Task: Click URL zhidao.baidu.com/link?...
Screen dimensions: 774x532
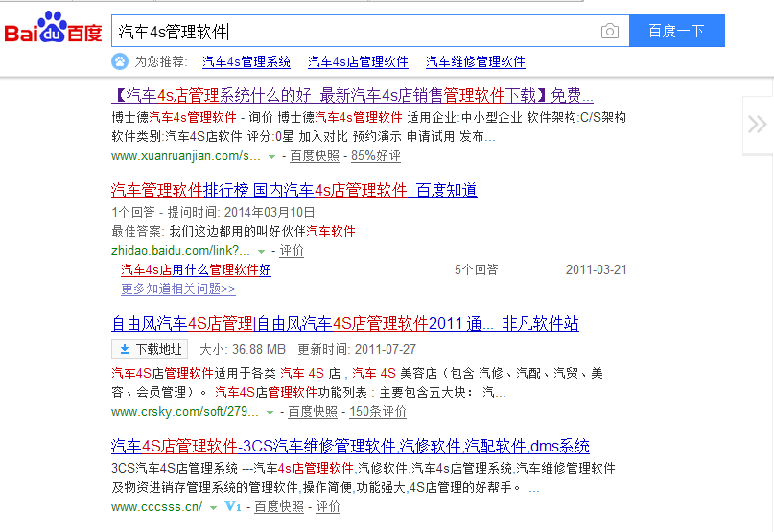Action: pyautogui.click(x=180, y=251)
